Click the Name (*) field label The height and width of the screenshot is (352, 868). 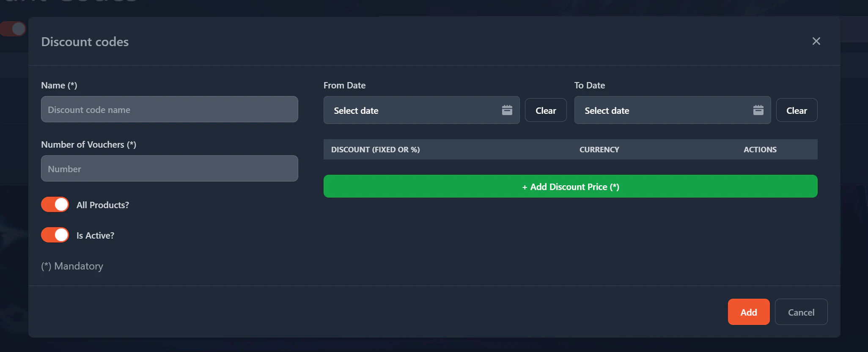click(59, 85)
